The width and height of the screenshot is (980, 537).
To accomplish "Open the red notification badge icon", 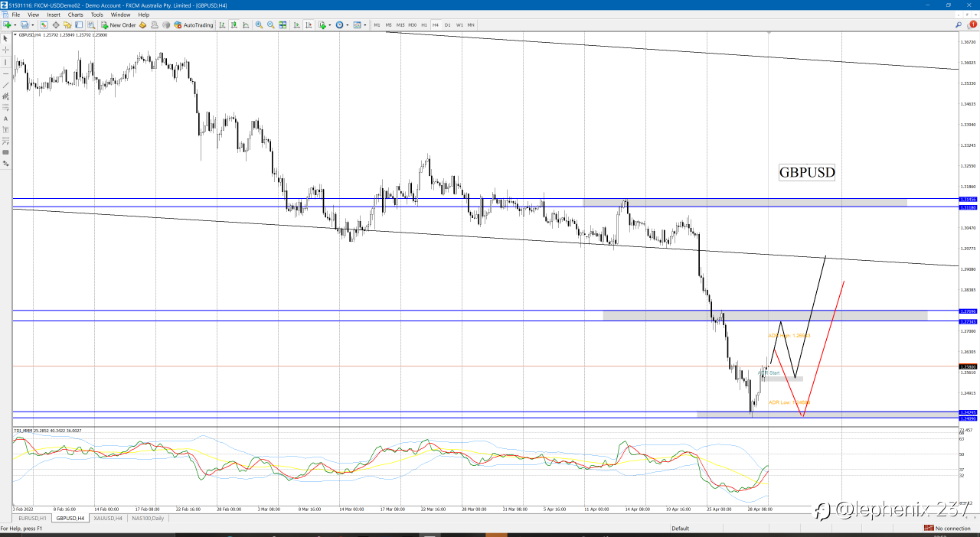I will coord(972,24).
